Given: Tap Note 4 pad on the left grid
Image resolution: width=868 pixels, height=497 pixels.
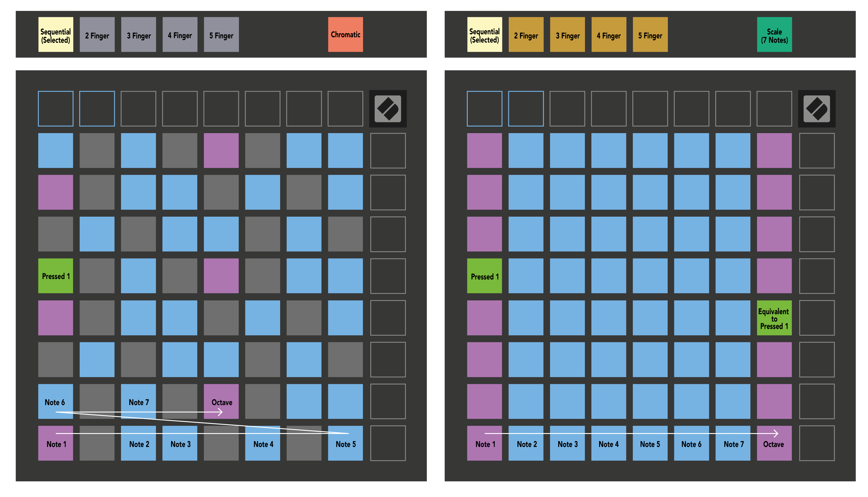Looking at the screenshot, I should coord(263,443).
